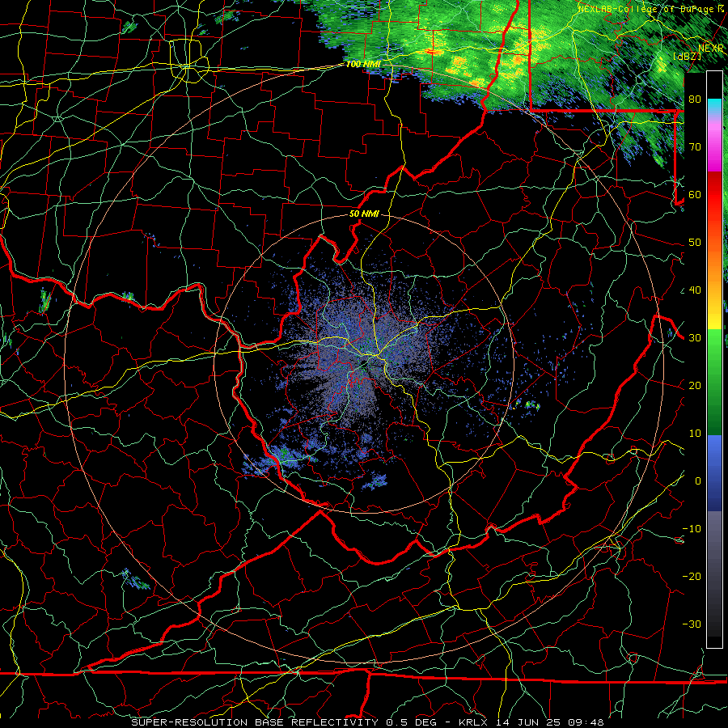Screen dimensions: 728x728
Task: Click the 50 NMI range ring label
Action: tap(364, 214)
